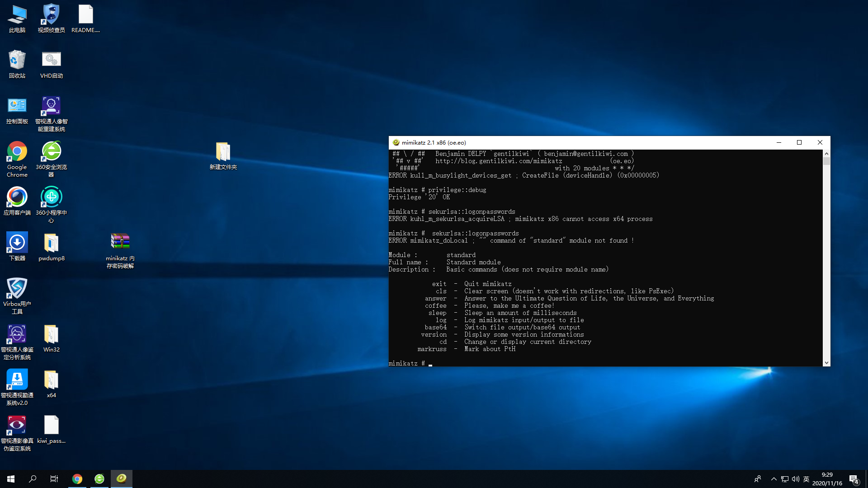
Task: Click the taskbar search magnifier
Action: [33, 479]
